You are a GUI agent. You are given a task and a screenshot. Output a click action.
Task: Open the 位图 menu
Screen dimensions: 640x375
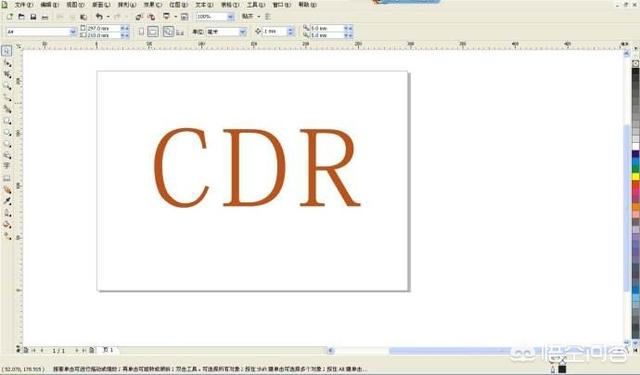178,5
